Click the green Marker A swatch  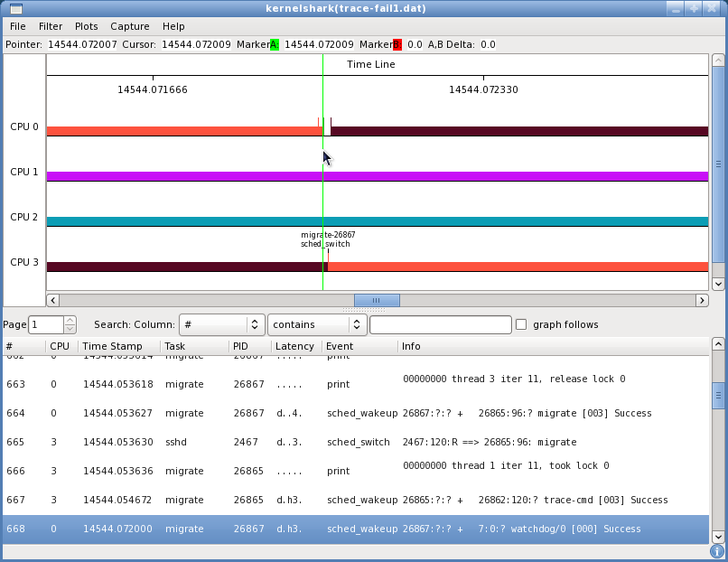click(275, 44)
